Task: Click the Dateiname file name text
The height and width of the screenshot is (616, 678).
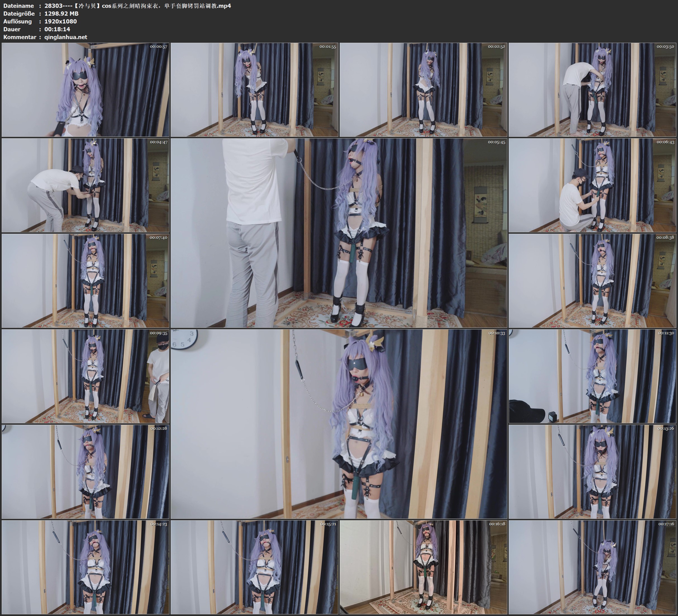Action: tap(137, 6)
